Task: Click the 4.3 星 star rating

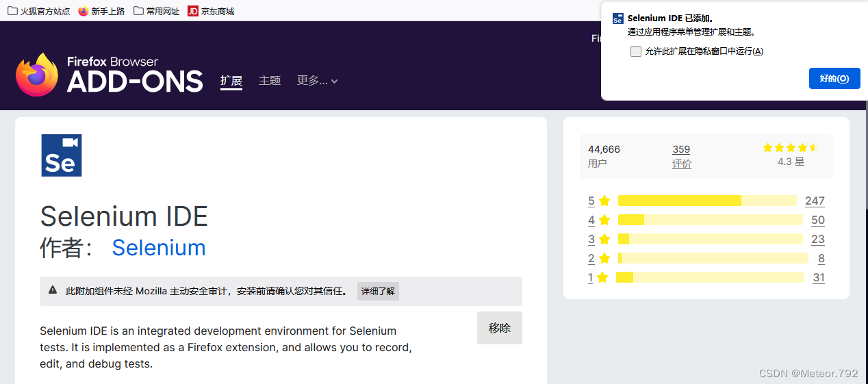Action: 791,155
